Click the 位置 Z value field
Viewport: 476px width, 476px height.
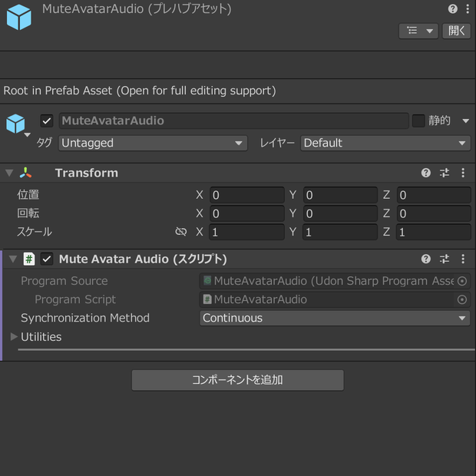pos(434,195)
